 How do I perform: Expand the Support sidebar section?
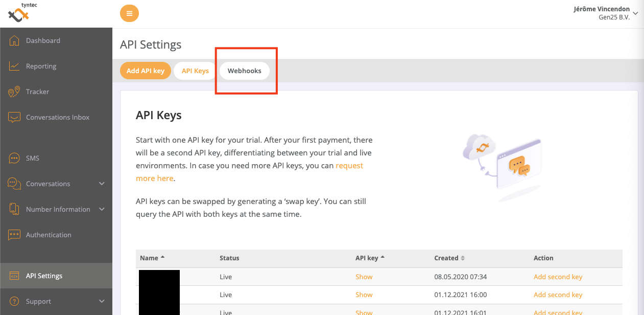102,301
